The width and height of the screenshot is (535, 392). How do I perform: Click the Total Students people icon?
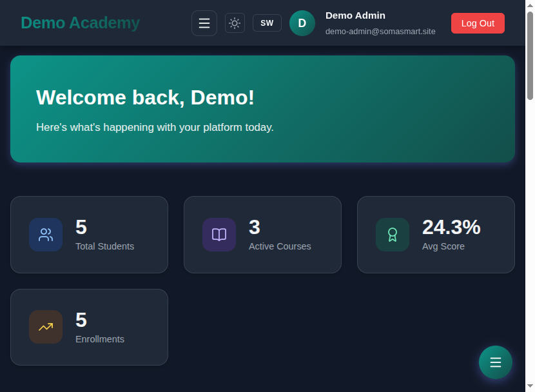pos(46,235)
